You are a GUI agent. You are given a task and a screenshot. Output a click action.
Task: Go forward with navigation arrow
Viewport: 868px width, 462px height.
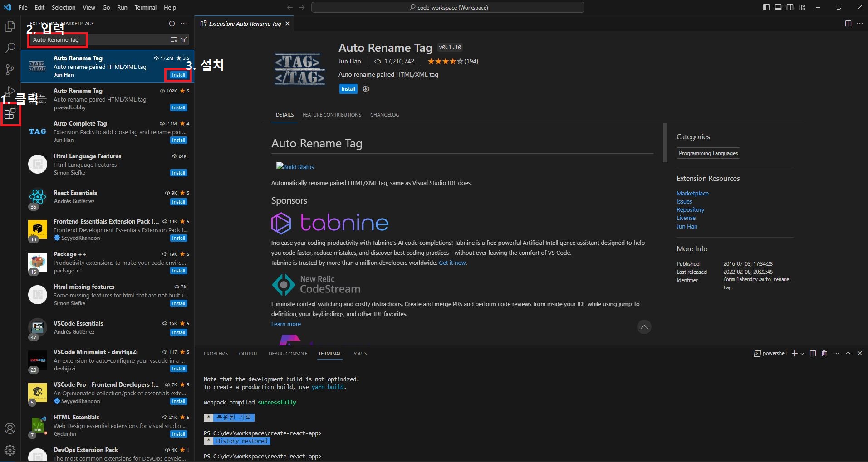(302, 7)
